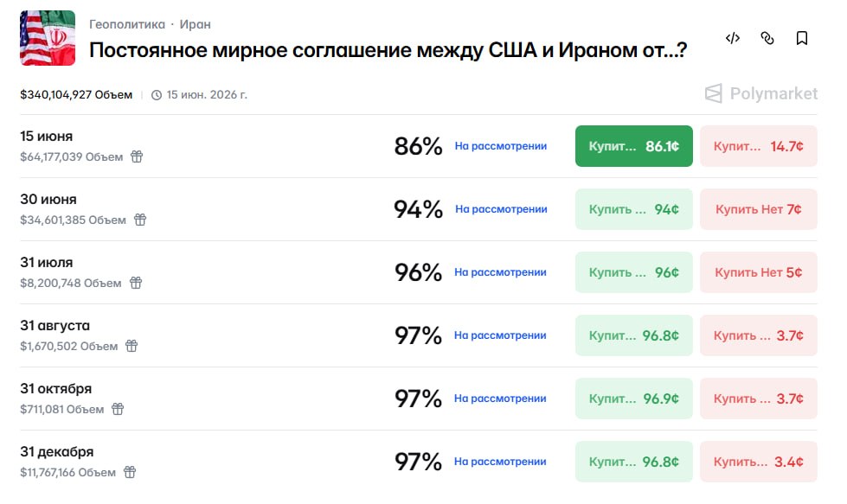Expand the 31 октября outcome row
Viewport: 847px width, 504px height.
click(419, 399)
